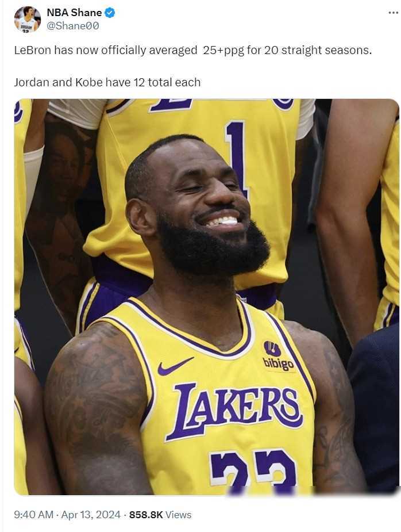Click the 9:40 AM timestamp
401x532 pixels.
coord(33,515)
